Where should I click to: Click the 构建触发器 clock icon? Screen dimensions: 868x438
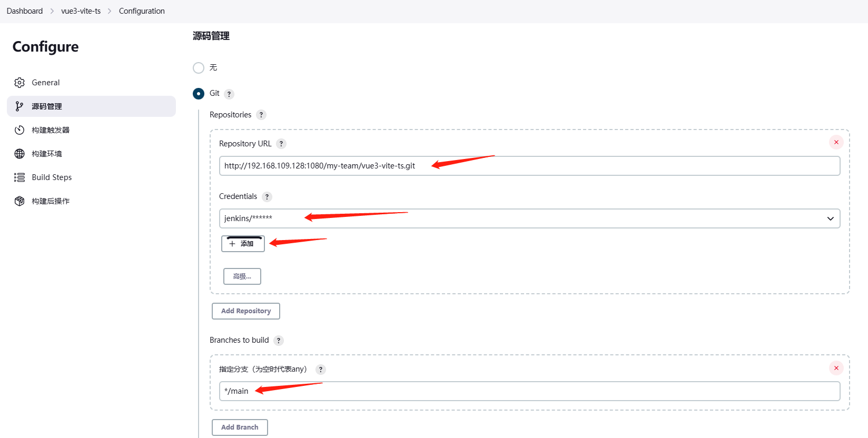19,130
